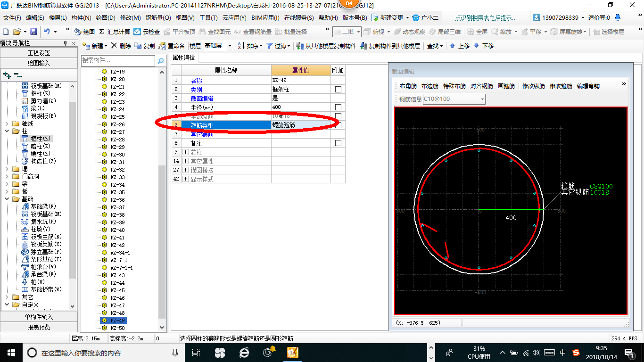Click 下移 move down arrow
The image size is (644, 362).
click(x=484, y=46)
